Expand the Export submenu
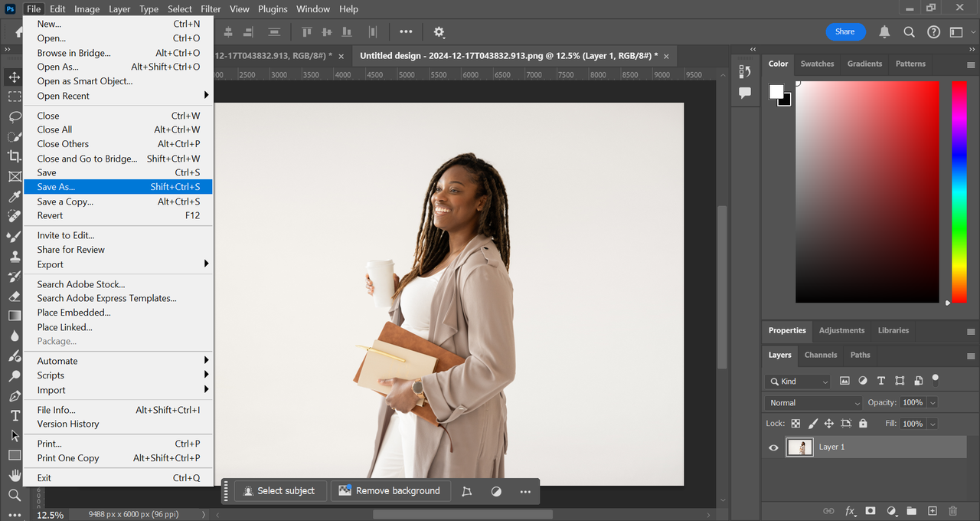This screenshot has width=980, height=521. coord(118,264)
